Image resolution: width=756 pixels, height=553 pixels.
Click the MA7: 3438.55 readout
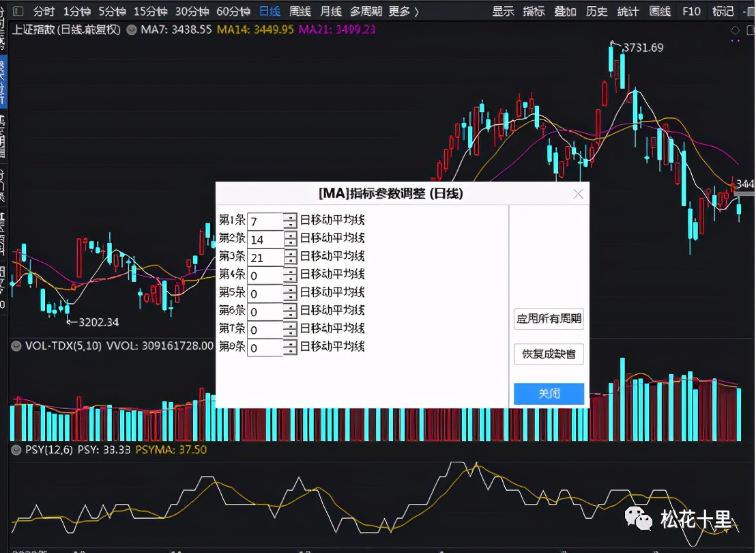[176, 30]
